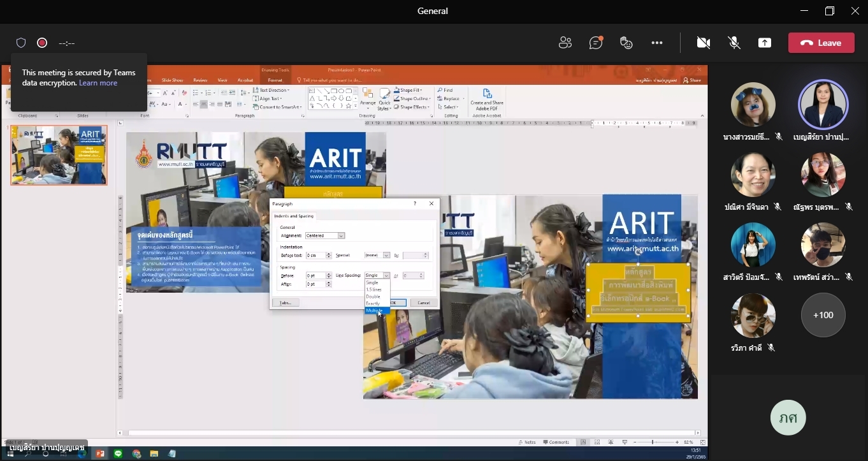
Task: Select the Indents and Spacing tab
Action: click(x=294, y=216)
